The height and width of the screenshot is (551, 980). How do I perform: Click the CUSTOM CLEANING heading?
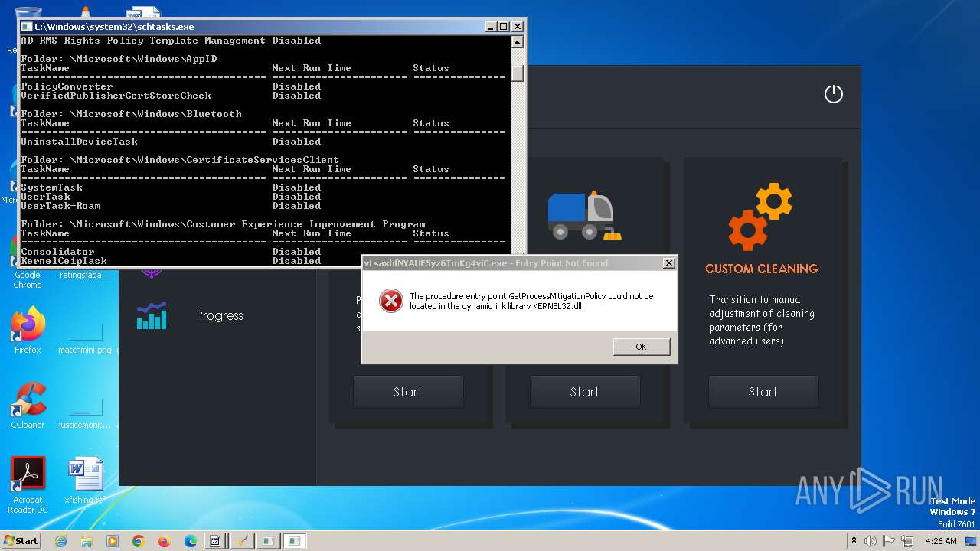(761, 269)
